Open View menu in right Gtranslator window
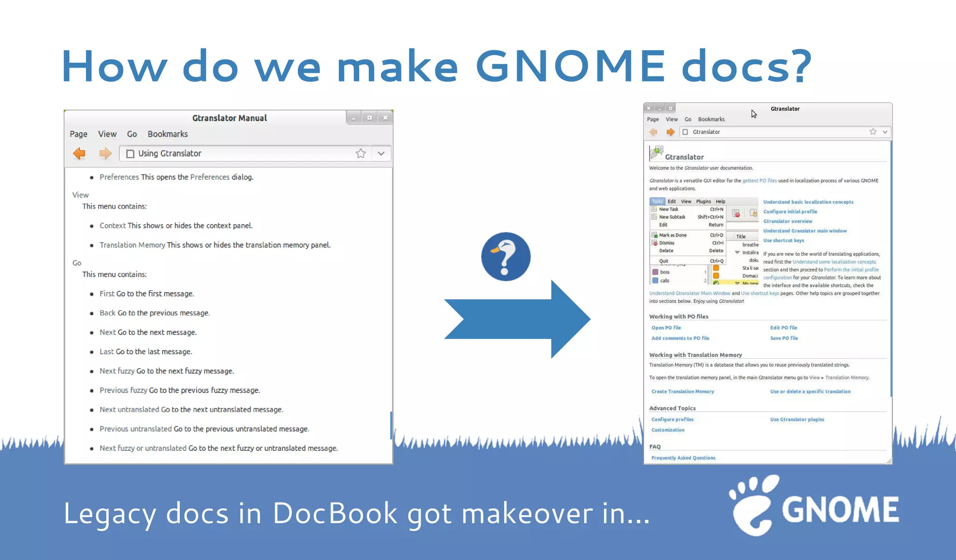The width and height of the screenshot is (956, 560). [672, 119]
